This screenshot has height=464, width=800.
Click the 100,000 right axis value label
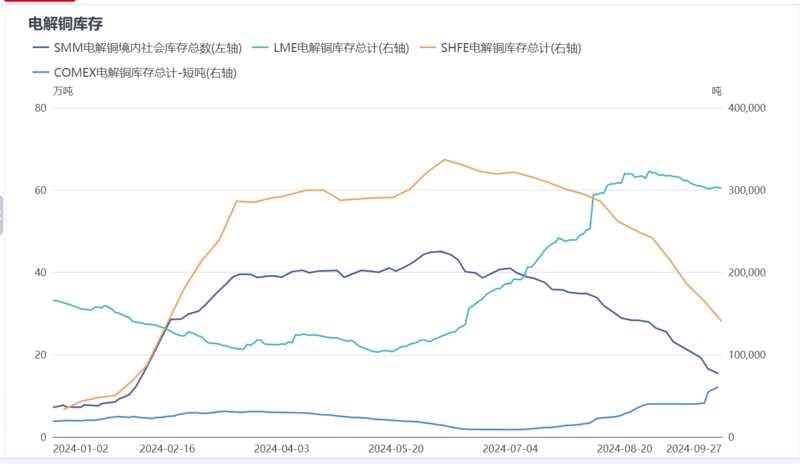745,355
